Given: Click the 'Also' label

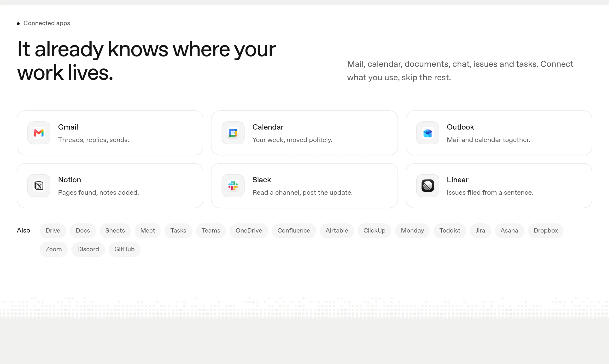Looking at the screenshot, I should pyautogui.click(x=23, y=231).
